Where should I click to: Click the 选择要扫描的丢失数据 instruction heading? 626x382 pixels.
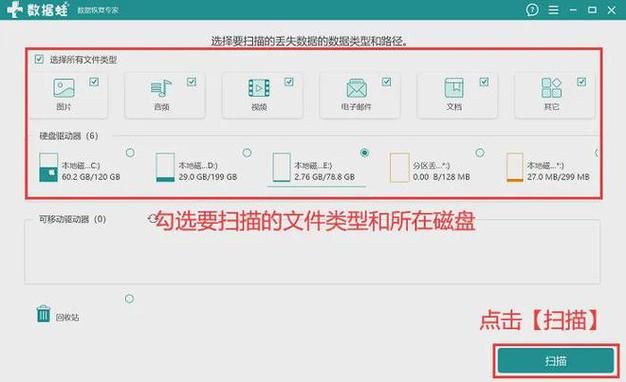(309, 41)
